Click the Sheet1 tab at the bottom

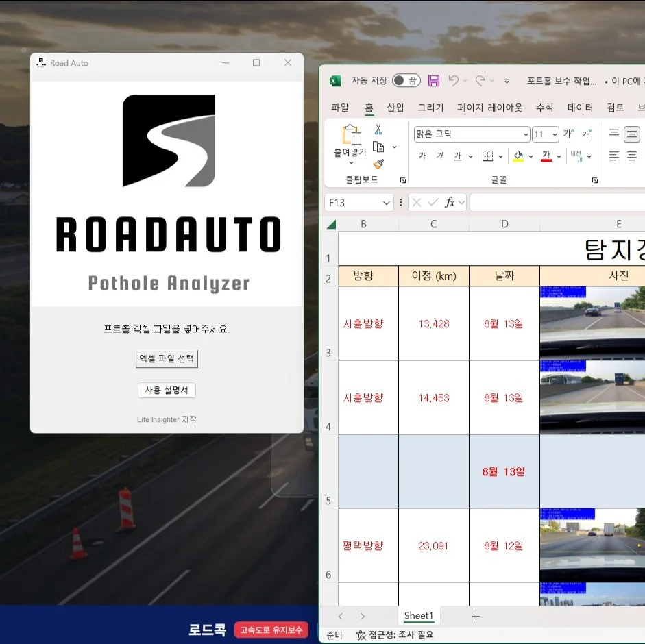(418, 615)
